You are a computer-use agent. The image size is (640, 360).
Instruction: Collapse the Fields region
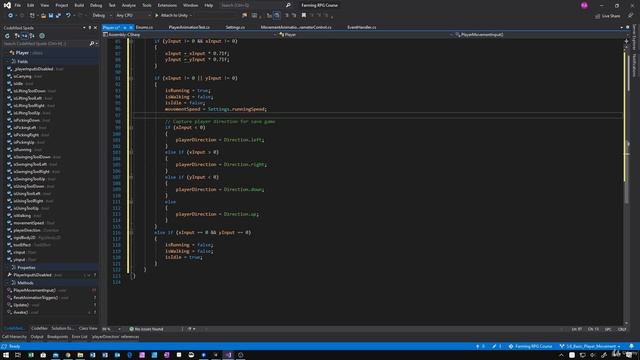point(8,61)
